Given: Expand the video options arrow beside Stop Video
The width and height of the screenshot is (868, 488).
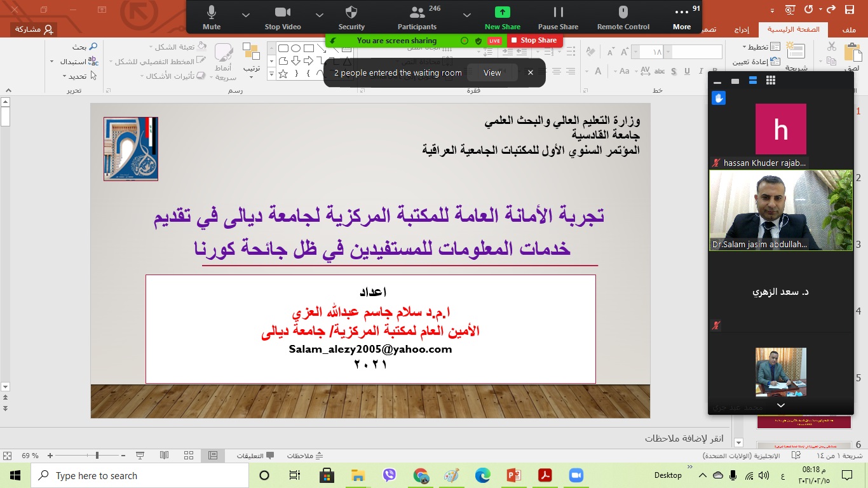Looking at the screenshot, I should point(320,15).
